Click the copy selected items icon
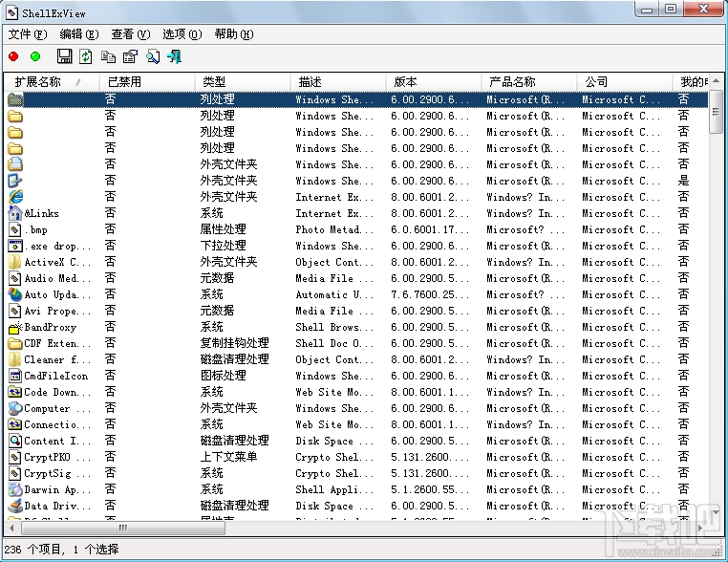The image size is (728, 562). coord(108,56)
